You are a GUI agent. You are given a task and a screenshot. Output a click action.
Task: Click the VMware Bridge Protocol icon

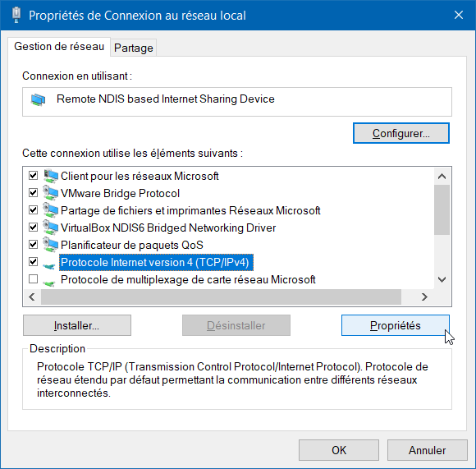[50, 194]
